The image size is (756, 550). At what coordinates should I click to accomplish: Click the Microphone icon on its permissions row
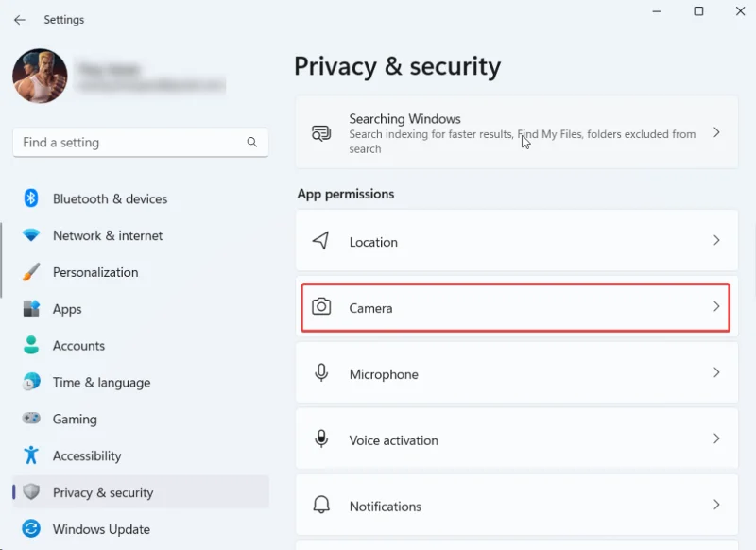click(x=321, y=373)
